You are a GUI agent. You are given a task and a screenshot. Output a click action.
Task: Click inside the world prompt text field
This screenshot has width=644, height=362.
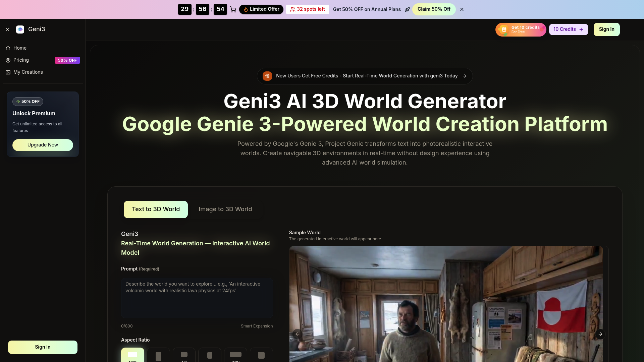tap(197, 298)
